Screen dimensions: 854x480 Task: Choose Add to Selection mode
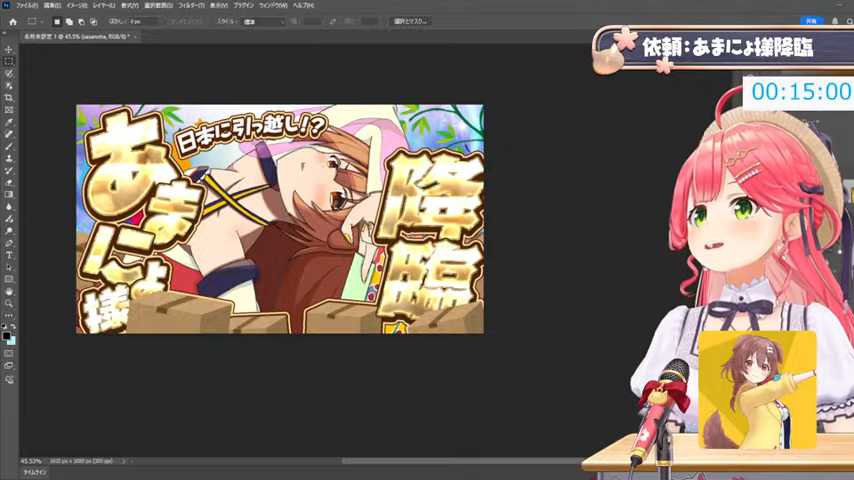[69, 22]
